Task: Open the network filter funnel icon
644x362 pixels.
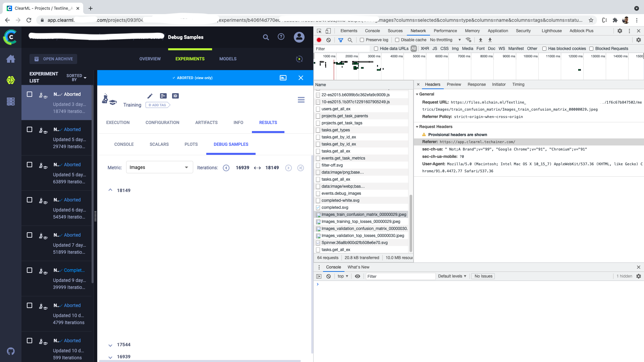Action: [341, 40]
